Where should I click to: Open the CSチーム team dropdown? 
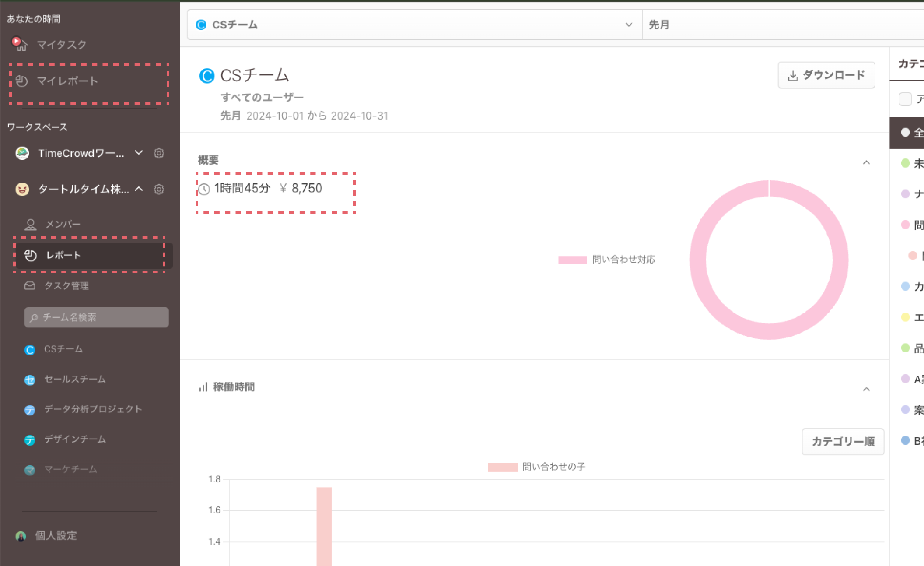tap(414, 25)
